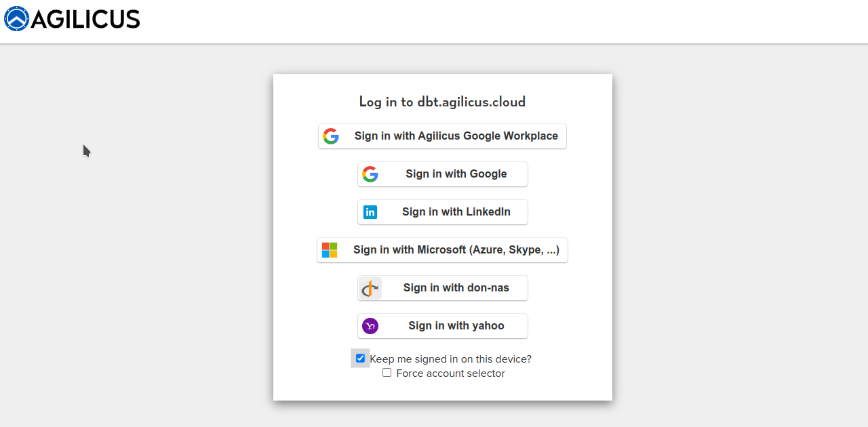868x427 pixels.
Task: Click the Microsoft four-color logo icon
Action: [x=330, y=250]
